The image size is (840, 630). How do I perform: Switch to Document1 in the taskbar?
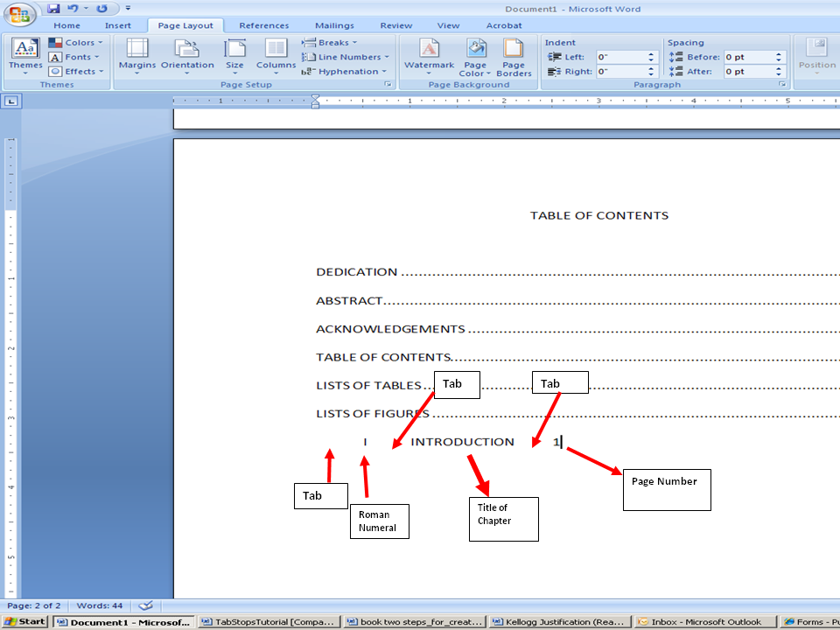[123, 622]
